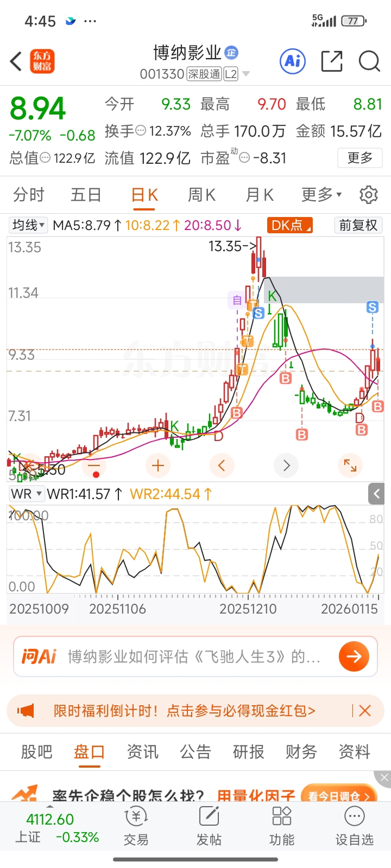Open the 研报 tab
The height and width of the screenshot is (868, 391).
pos(248,751)
